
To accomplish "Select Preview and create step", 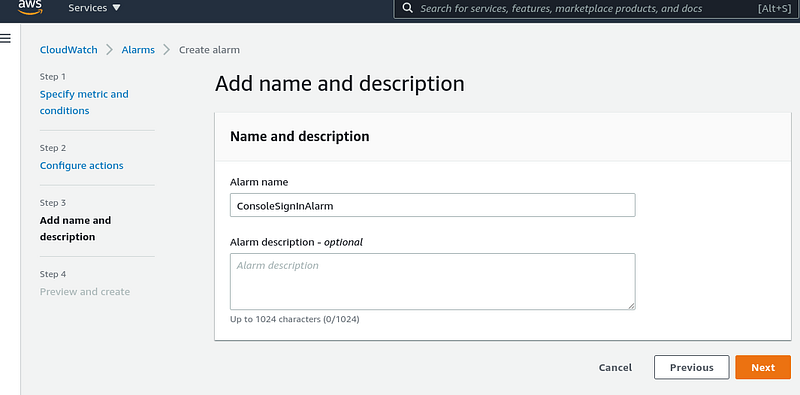I will point(85,291).
